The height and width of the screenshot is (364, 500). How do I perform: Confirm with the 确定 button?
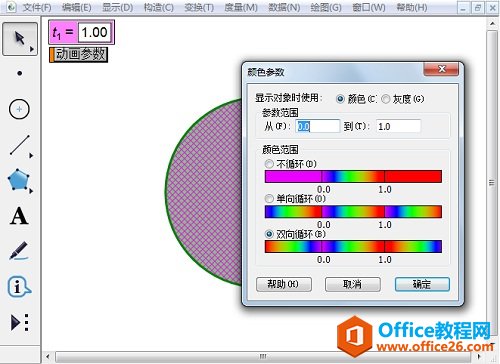pos(422,284)
